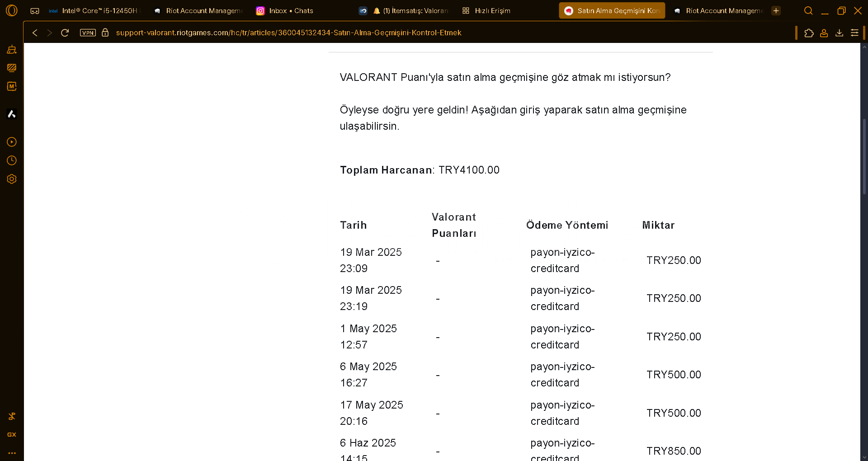Open the tab search magnifier
The image size is (868, 461).
tap(808, 10)
